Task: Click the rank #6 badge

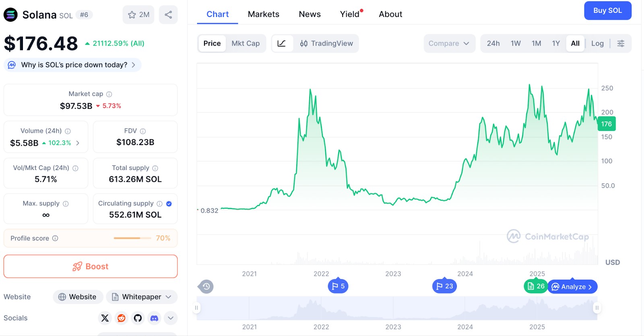Action: (x=84, y=15)
